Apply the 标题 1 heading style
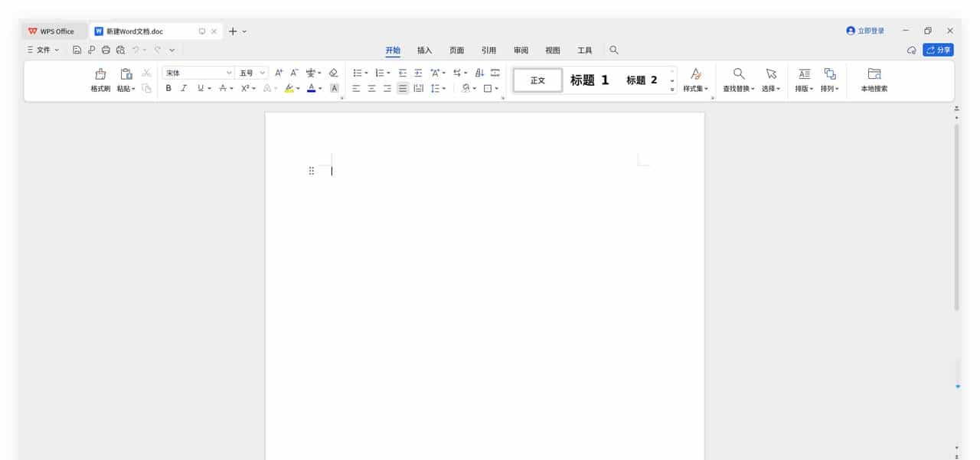The image size is (980, 460). 588,80
